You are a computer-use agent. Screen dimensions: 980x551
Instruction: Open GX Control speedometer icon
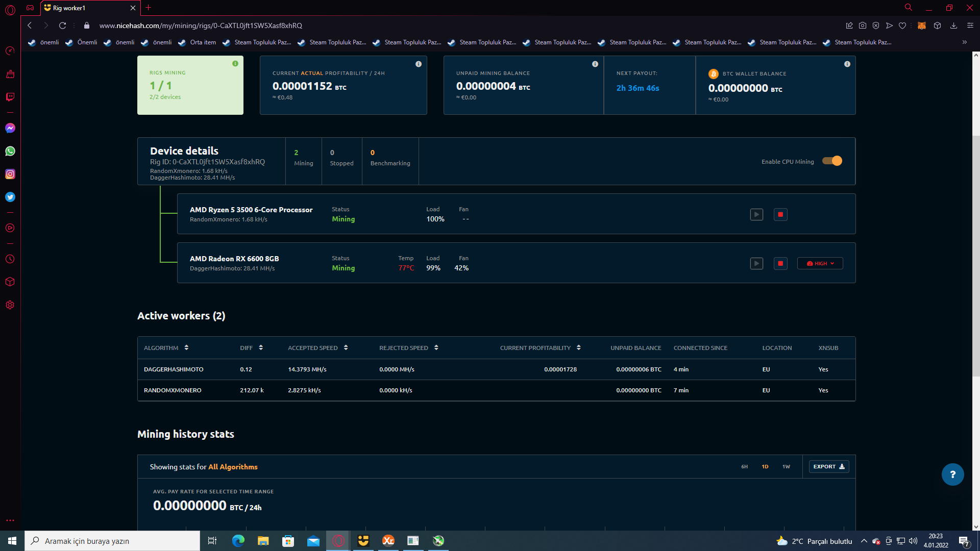click(x=10, y=51)
